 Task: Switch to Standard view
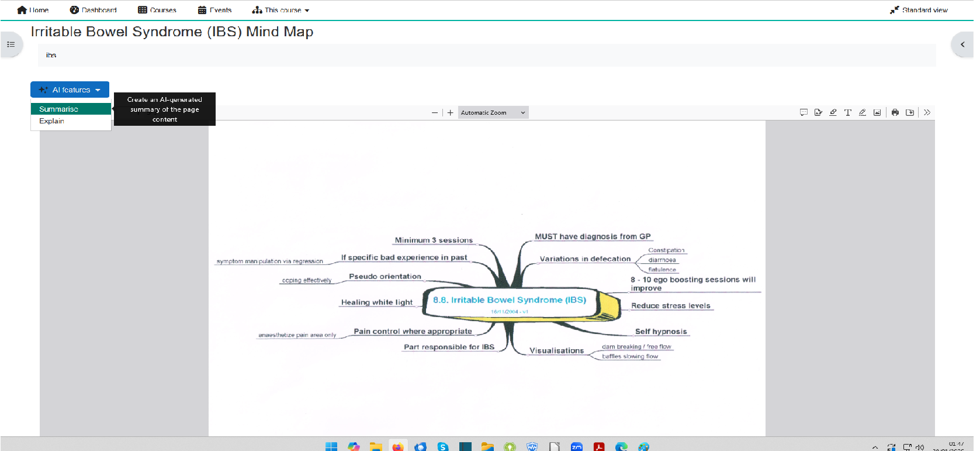(919, 10)
